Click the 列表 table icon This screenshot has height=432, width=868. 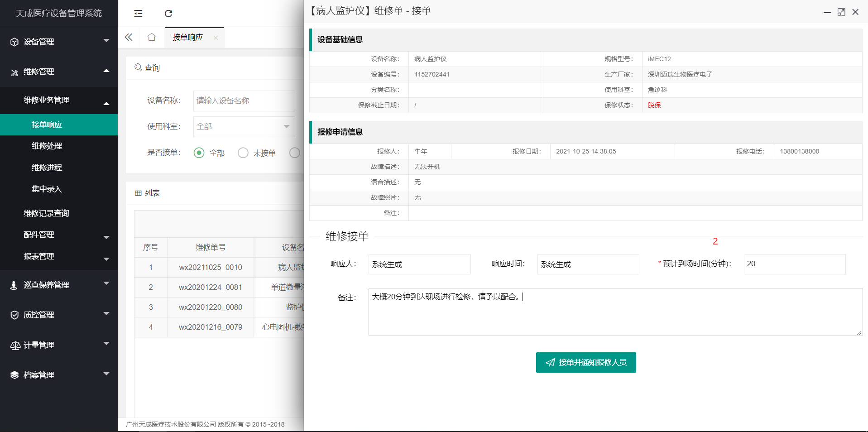(x=138, y=193)
